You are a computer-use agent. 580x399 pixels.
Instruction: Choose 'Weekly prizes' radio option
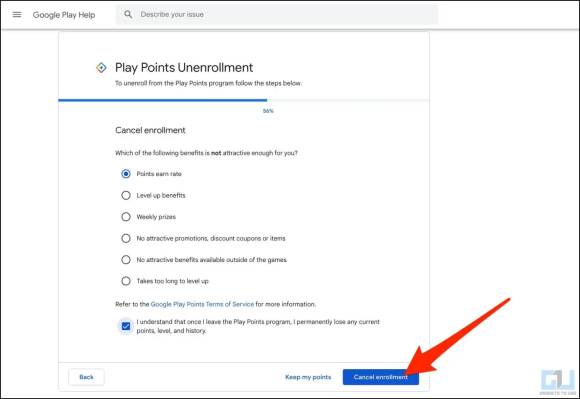click(x=126, y=217)
